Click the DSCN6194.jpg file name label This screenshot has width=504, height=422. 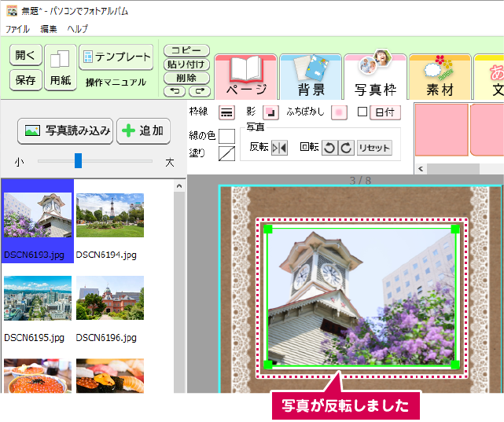tap(106, 255)
